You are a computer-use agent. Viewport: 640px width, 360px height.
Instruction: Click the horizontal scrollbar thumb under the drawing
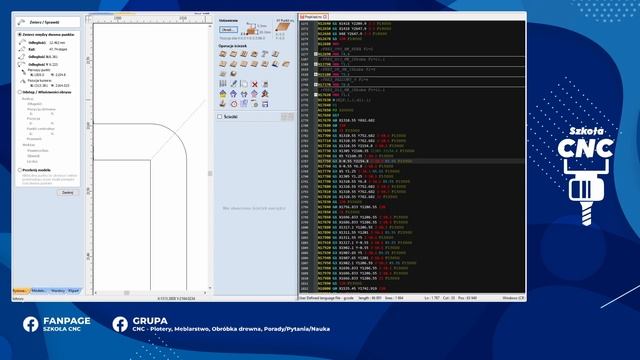click(127, 293)
